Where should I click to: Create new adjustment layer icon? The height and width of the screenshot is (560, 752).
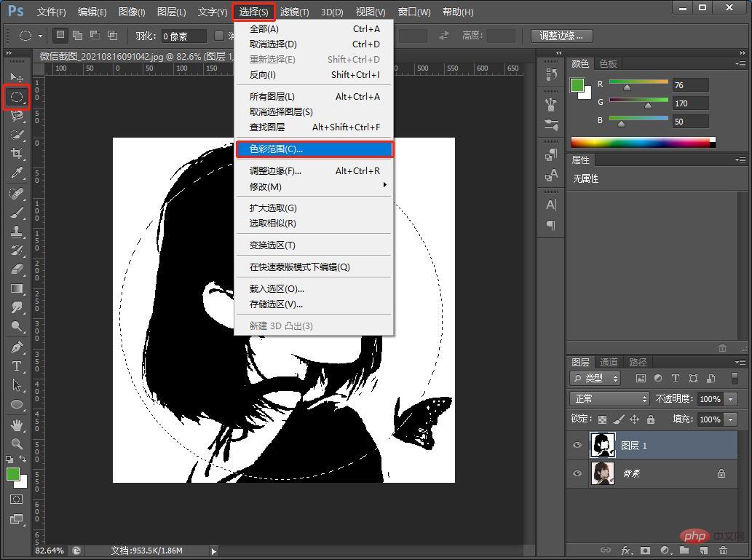coord(665,550)
